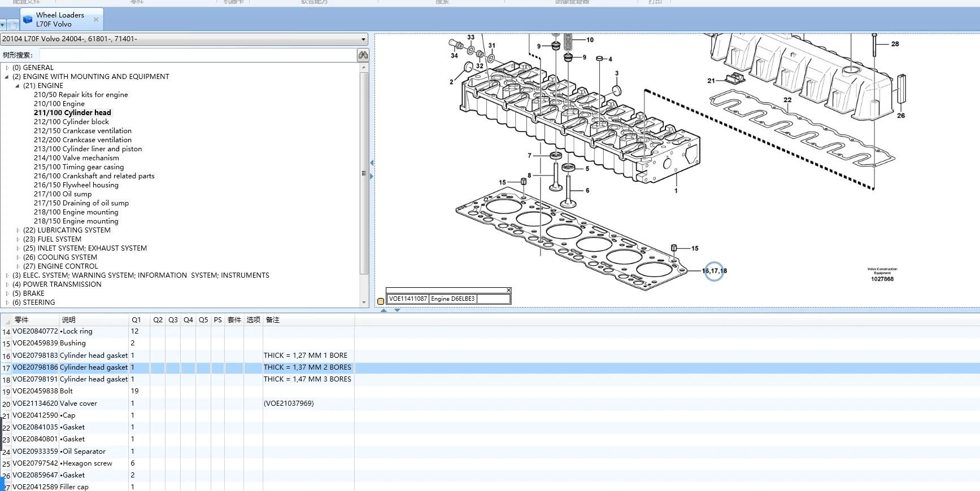The height and width of the screenshot is (491, 980).
Task: Select 214/100 Valve mechanism in the tree
Action: click(x=76, y=158)
